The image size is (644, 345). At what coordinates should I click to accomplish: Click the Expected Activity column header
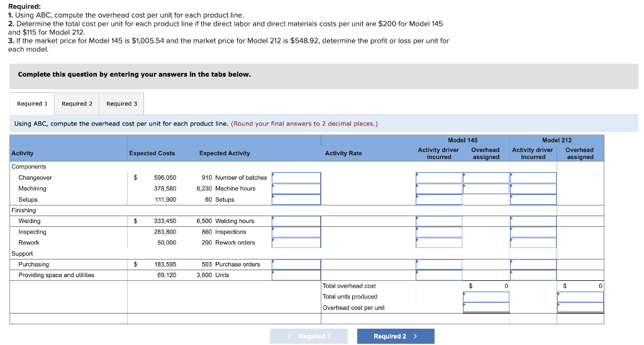225,153
